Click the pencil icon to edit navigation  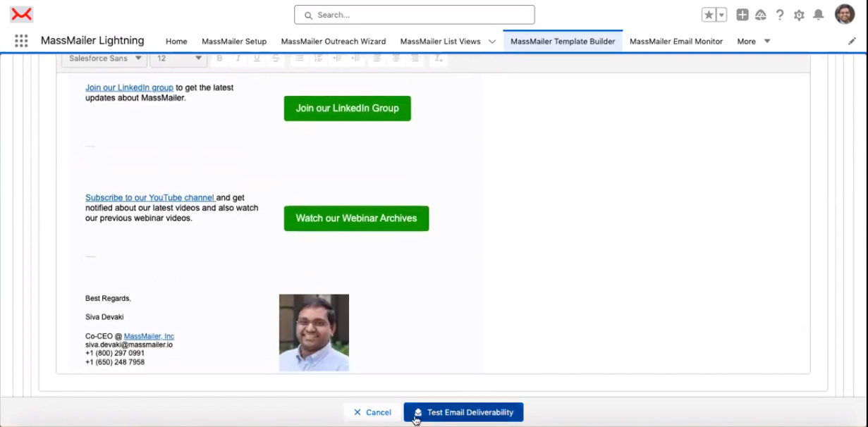point(852,42)
